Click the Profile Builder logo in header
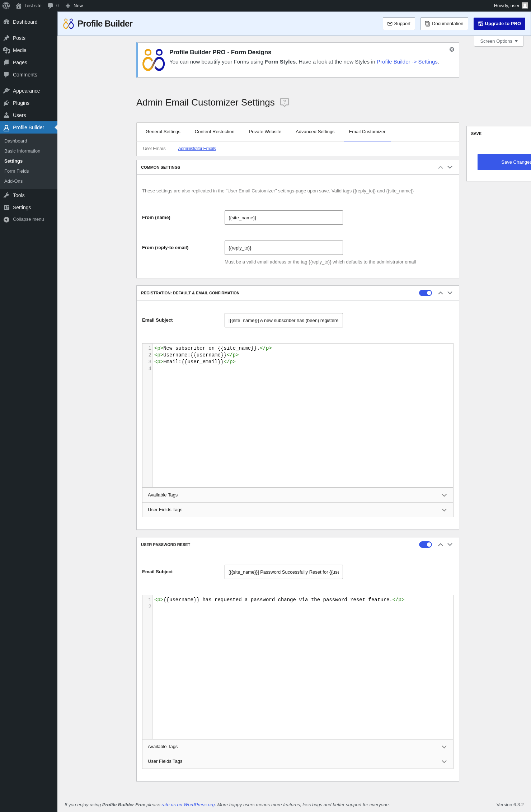The width and height of the screenshot is (531, 812). click(69, 24)
